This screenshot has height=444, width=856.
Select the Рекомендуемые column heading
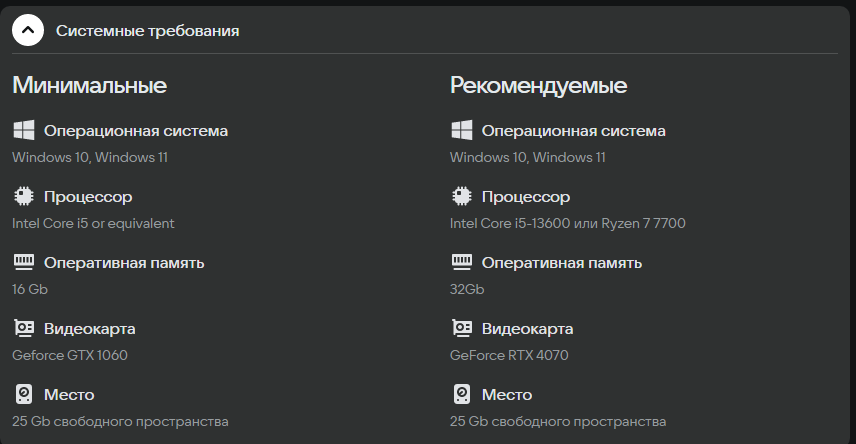[x=538, y=85]
